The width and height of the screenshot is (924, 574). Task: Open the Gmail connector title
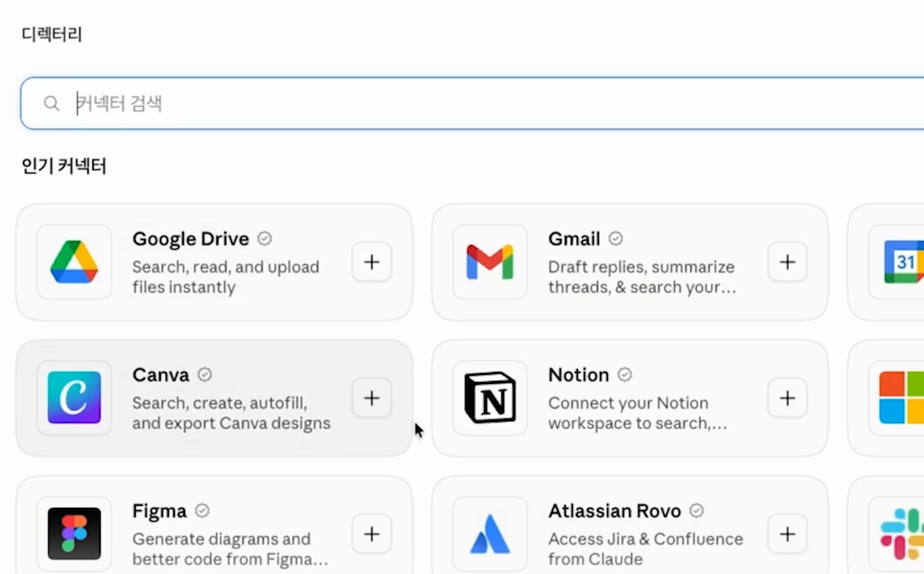point(574,239)
